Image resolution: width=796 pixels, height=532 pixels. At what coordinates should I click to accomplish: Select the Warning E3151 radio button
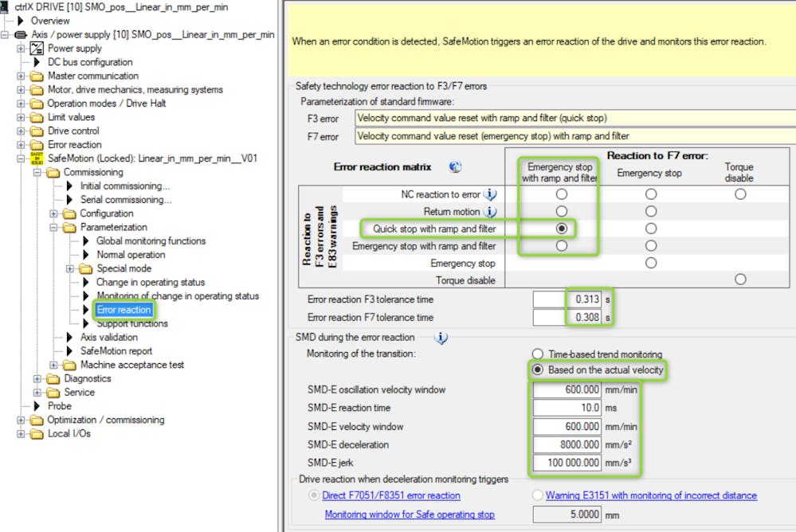(537, 495)
